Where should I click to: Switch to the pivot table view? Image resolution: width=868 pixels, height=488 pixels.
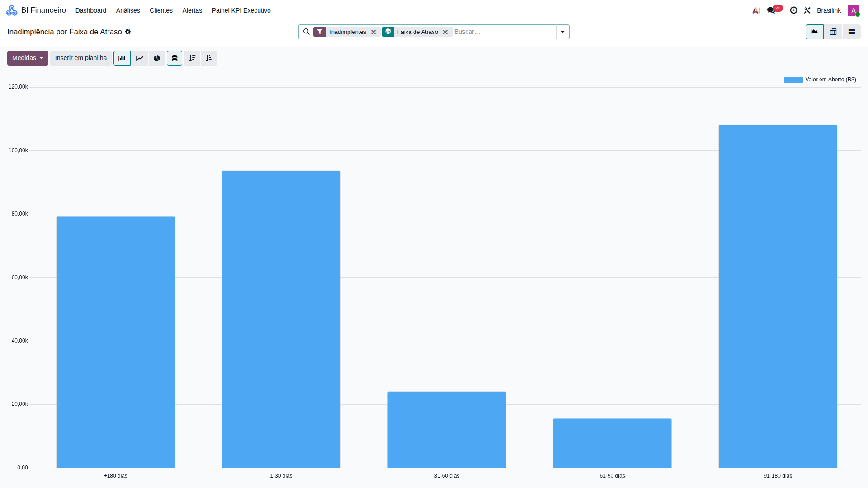833,32
